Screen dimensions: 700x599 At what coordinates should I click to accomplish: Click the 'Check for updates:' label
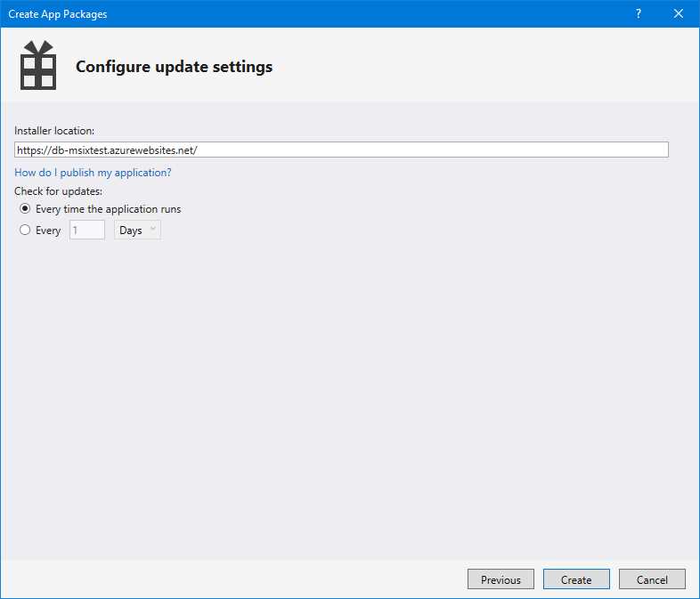point(58,191)
